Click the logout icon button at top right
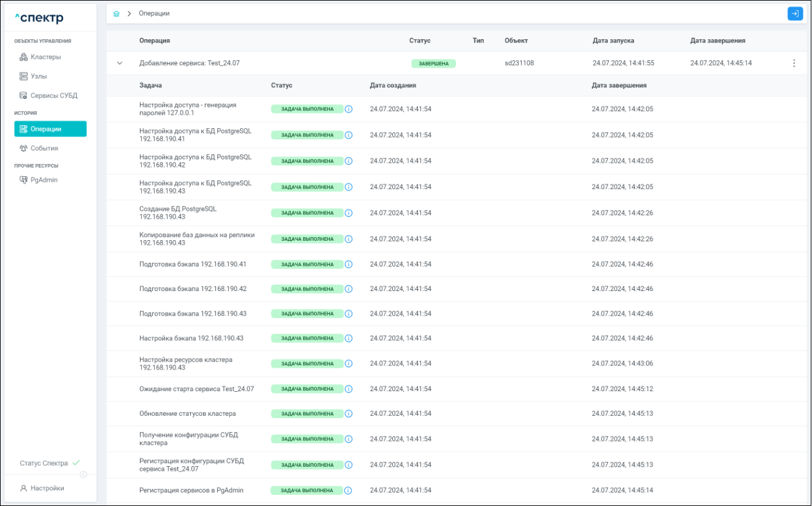The height and width of the screenshot is (506, 812). [795, 14]
